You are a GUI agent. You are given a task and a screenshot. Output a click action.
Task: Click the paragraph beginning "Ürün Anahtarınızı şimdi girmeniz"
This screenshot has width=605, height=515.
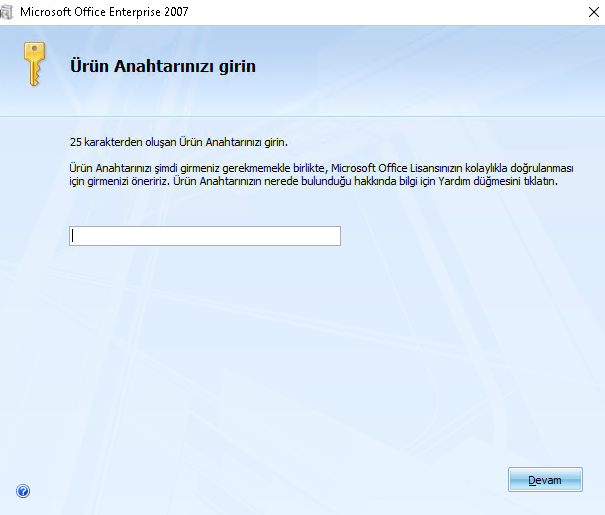pos(321,174)
